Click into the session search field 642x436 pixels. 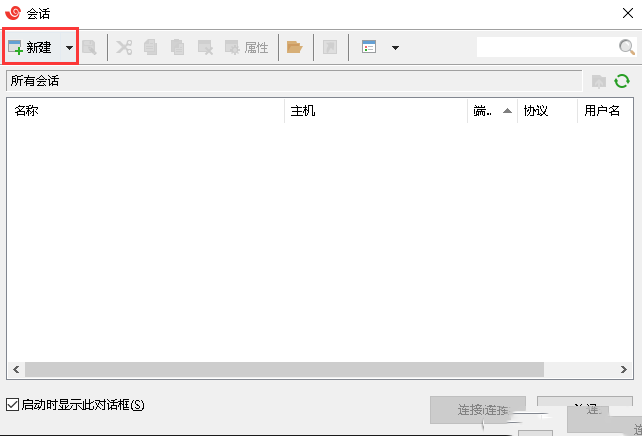point(547,47)
